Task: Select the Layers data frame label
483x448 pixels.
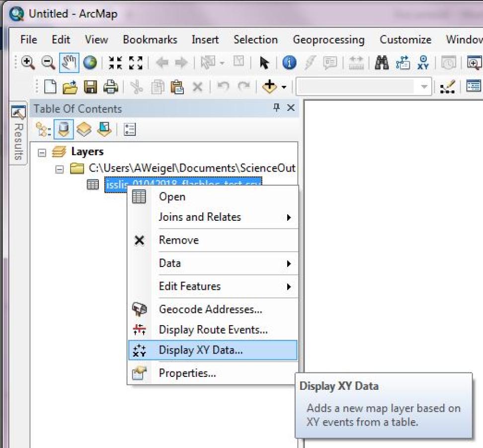Action: pos(87,151)
